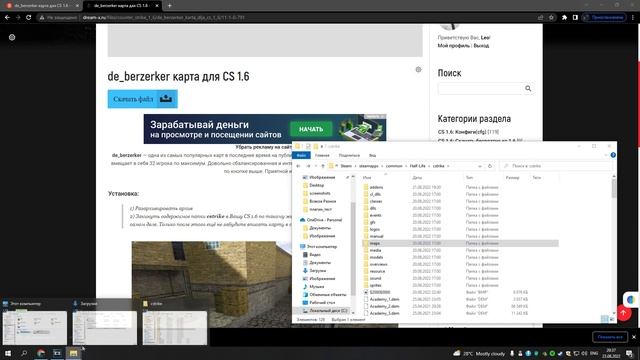
Task: Select Локальный диск (C:) in sidebar
Action: coord(324,311)
